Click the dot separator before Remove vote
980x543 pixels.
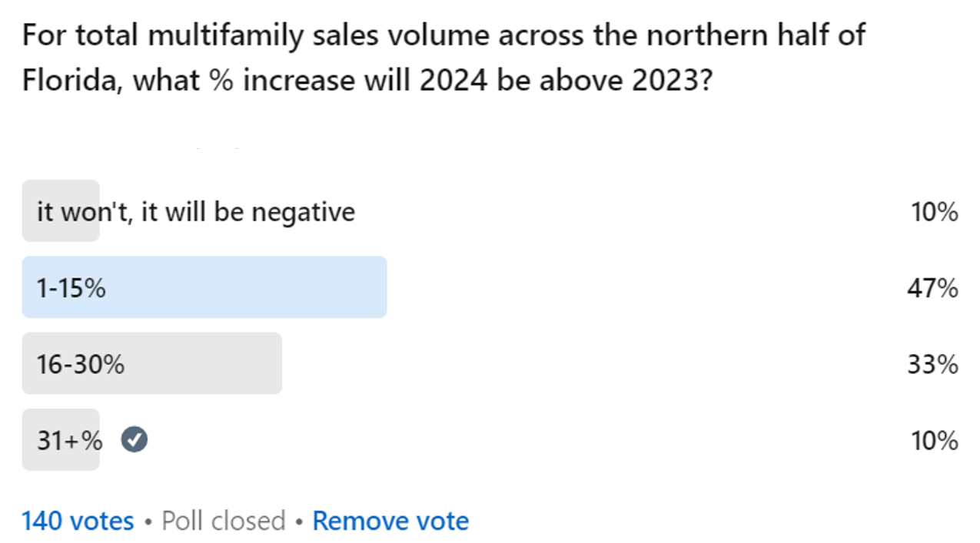point(299,521)
